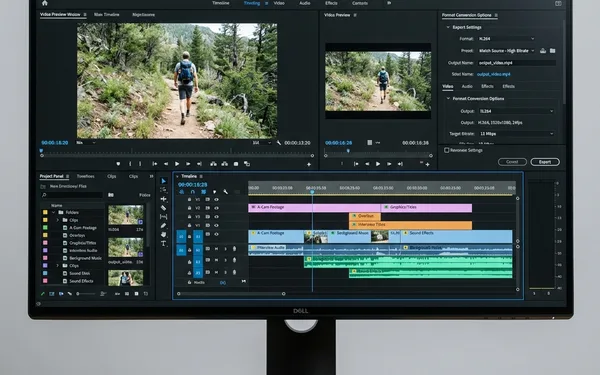Select the Type tool
Viewport: 600px width, 375px height.
pos(163,243)
